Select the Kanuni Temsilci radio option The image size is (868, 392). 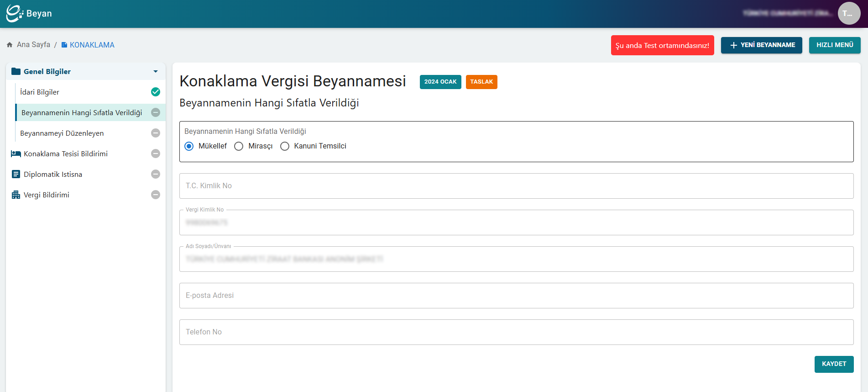pyautogui.click(x=285, y=146)
